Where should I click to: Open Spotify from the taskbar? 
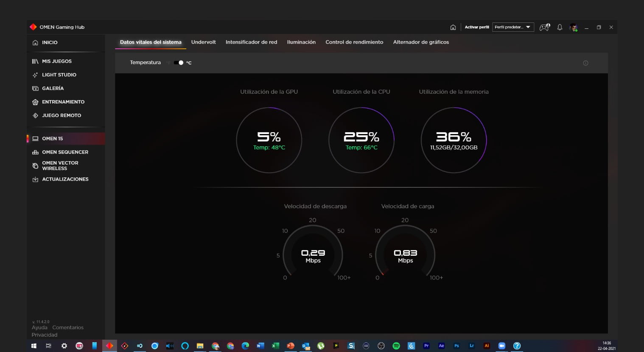point(396,346)
